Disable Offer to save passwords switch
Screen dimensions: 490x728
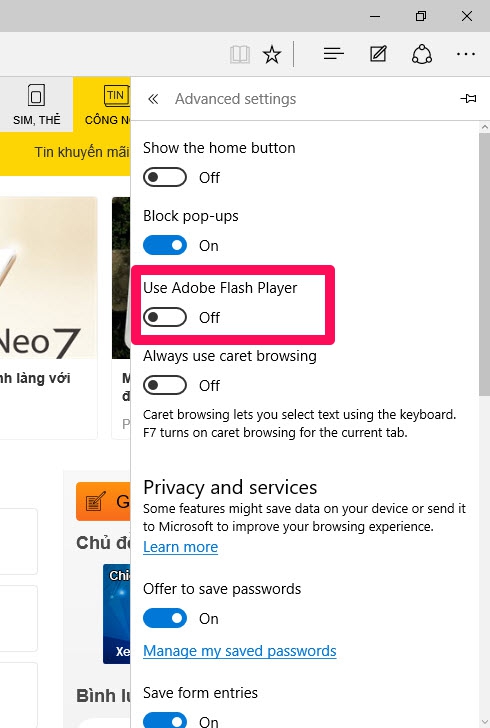pyautogui.click(x=165, y=618)
